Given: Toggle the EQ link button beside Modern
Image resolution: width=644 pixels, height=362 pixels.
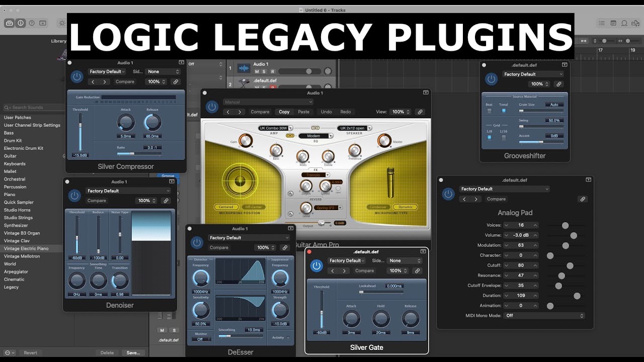Looking at the screenshot, I should point(290,136).
